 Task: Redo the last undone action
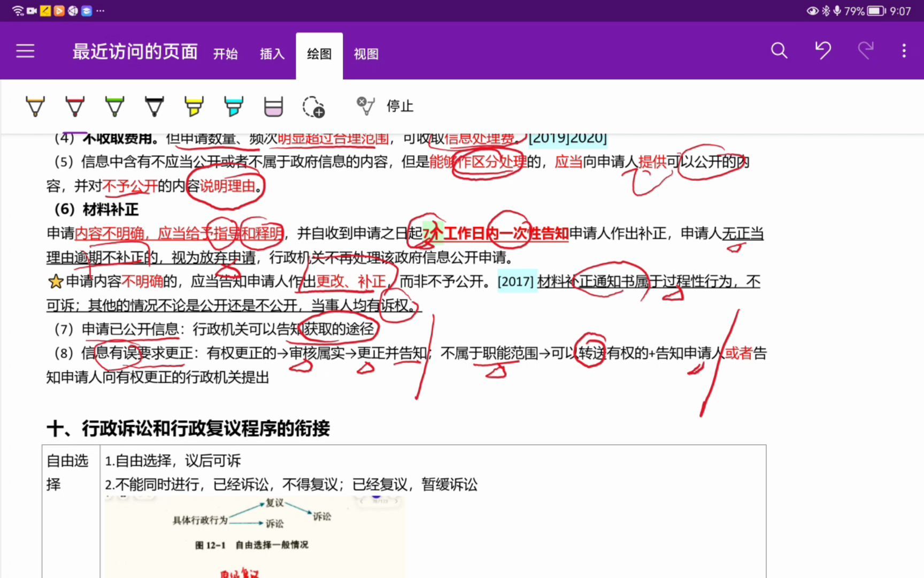tap(866, 51)
